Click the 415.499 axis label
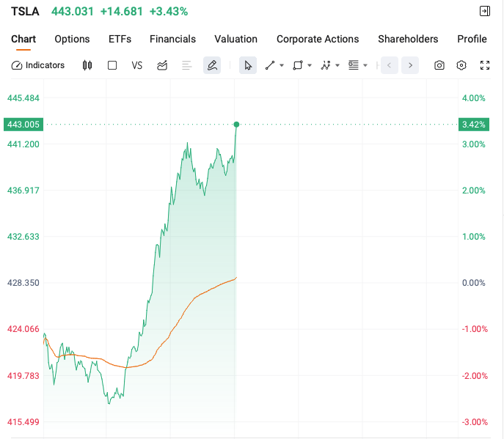Viewport: 504px width, 439px height. 23,422
